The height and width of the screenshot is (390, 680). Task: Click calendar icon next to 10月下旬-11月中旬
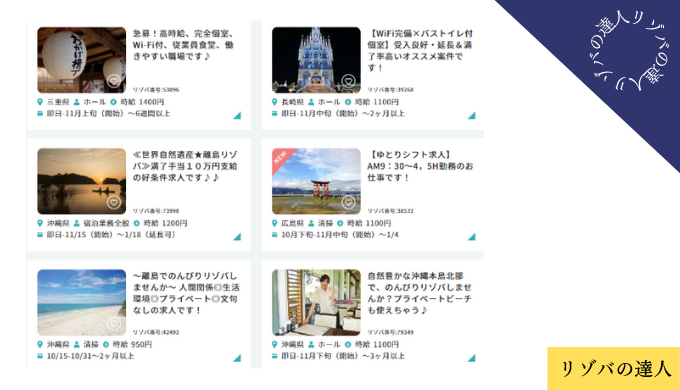tap(274, 235)
